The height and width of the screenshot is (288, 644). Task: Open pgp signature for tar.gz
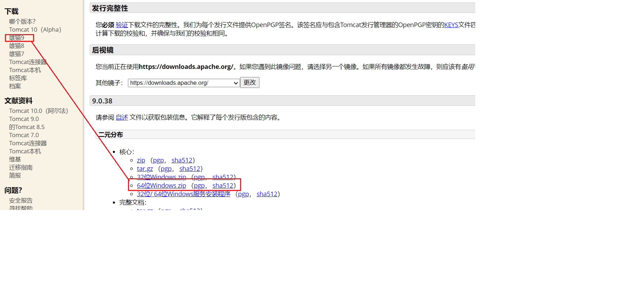pyautogui.click(x=166, y=169)
